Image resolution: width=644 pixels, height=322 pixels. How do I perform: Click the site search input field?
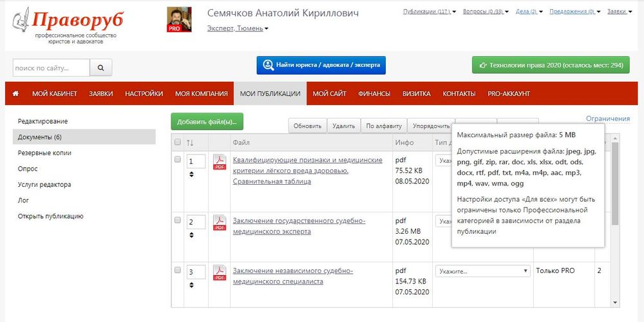[51, 68]
